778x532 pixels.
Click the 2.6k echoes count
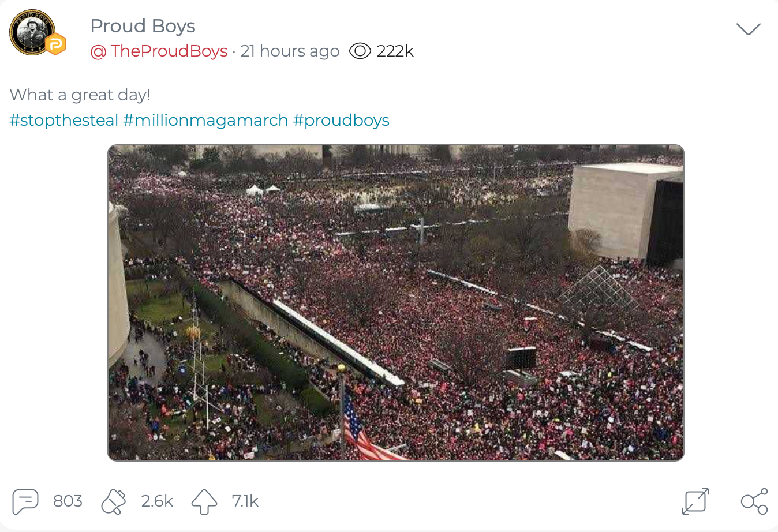coord(157,501)
